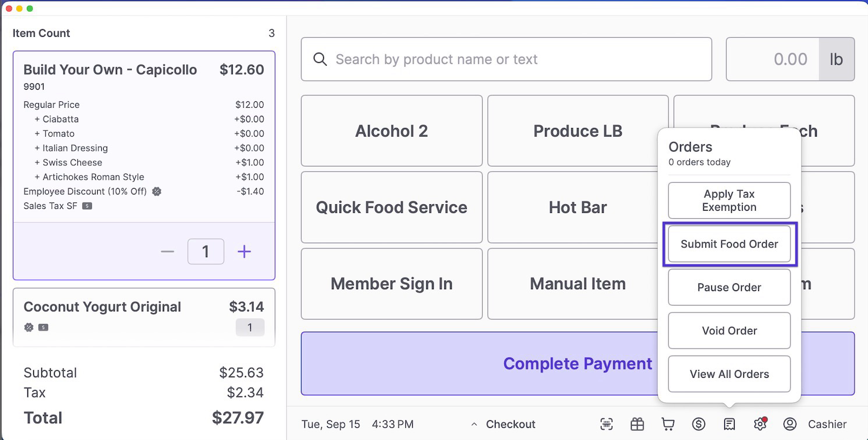868x440 pixels.
Task: Open Quick Food Service category
Action: click(392, 207)
